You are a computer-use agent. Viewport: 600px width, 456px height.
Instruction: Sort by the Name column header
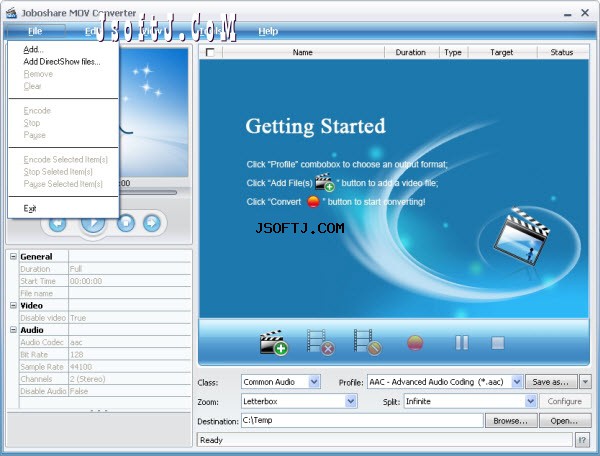tap(303, 52)
